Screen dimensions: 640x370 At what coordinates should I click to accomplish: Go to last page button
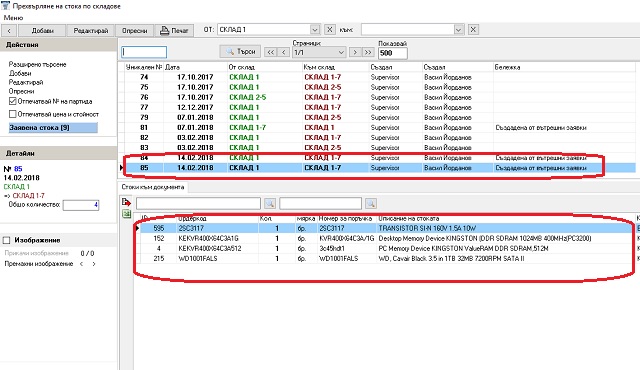click(x=368, y=52)
